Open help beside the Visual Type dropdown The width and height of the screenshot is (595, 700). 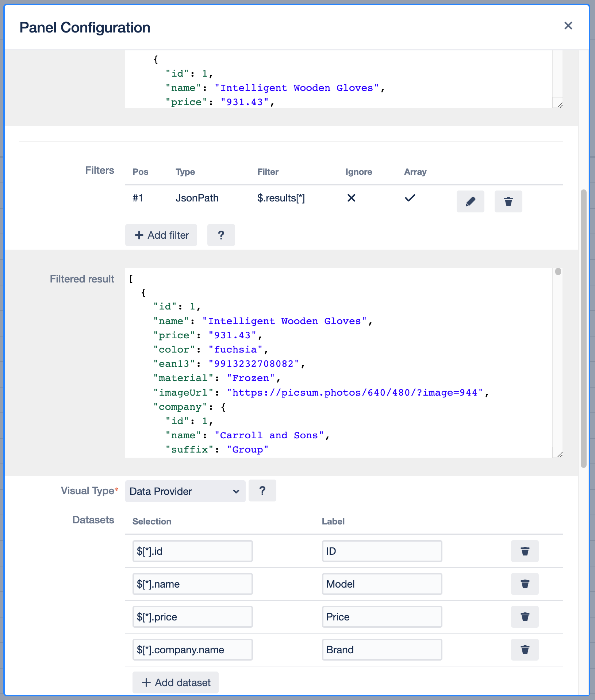262,491
